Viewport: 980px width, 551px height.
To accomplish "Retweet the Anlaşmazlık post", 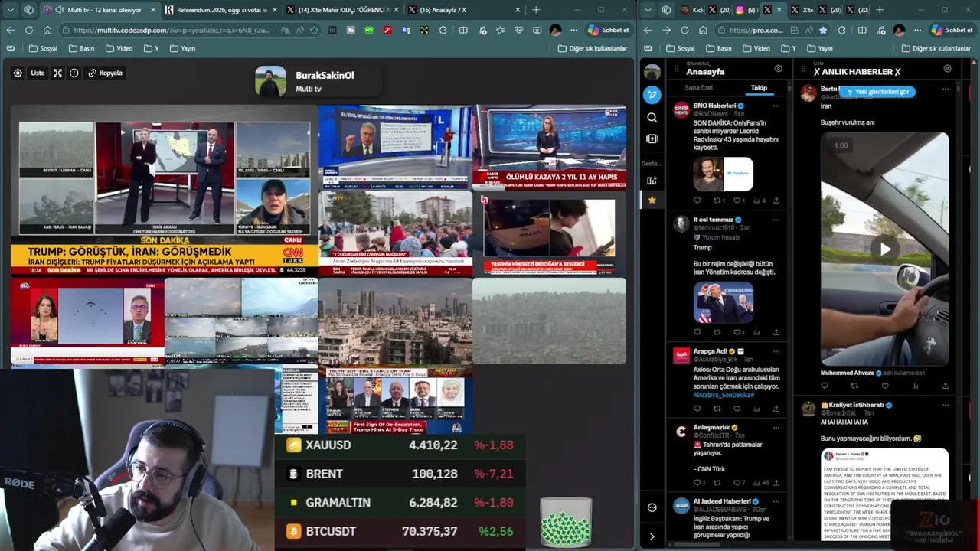I will [717, 483].
